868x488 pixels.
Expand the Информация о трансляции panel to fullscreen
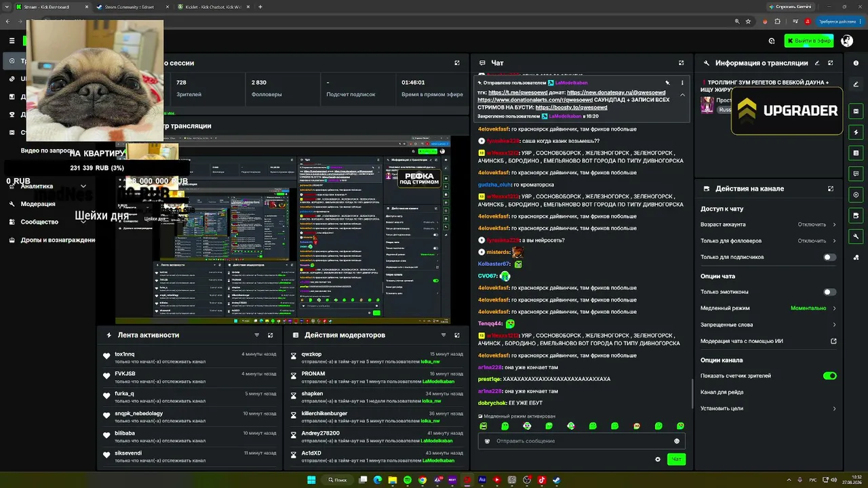coord(830,63)
